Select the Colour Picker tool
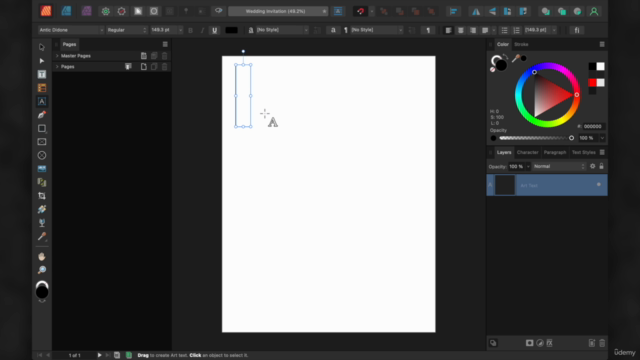The image size is (640, 360). (x=42, y=236)
